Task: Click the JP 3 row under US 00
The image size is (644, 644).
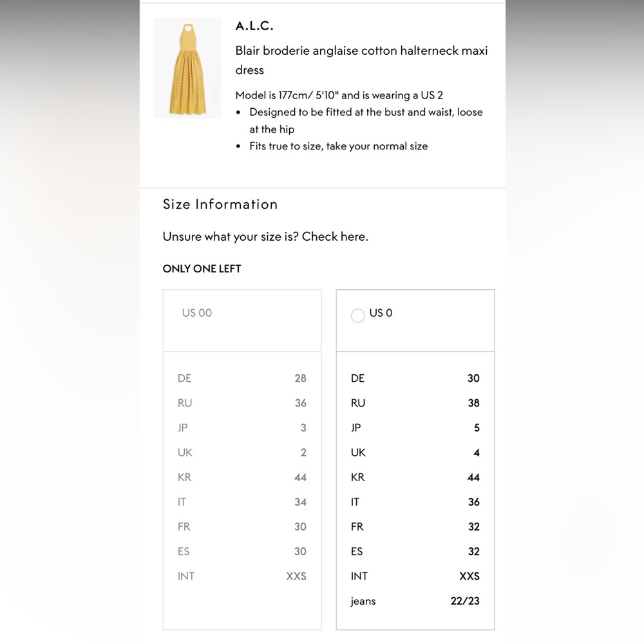Action: point(242,428)
